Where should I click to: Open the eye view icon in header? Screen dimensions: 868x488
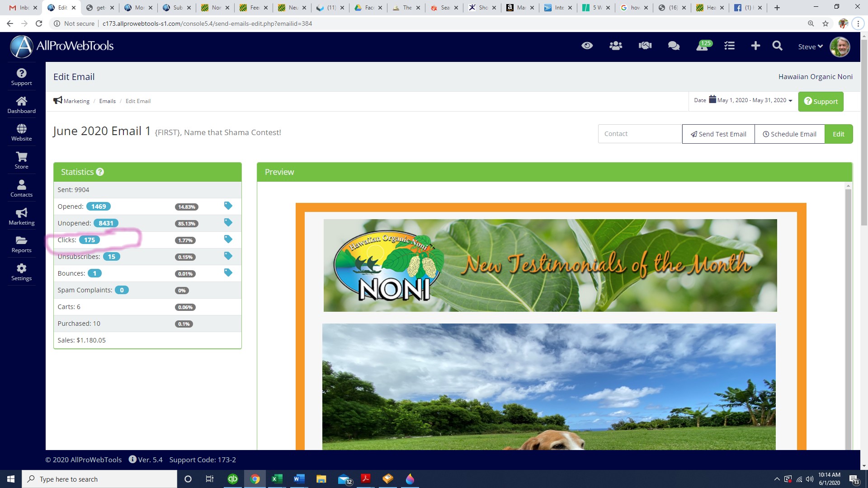pos(587,46)
